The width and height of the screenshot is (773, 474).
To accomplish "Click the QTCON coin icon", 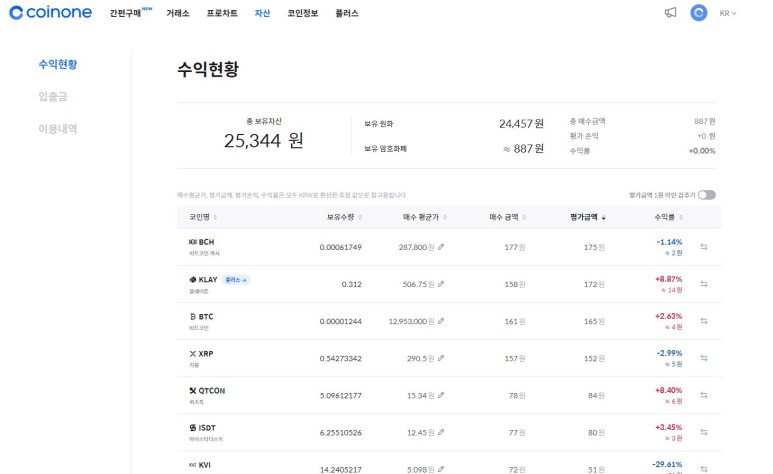I will tap(193, 391).
